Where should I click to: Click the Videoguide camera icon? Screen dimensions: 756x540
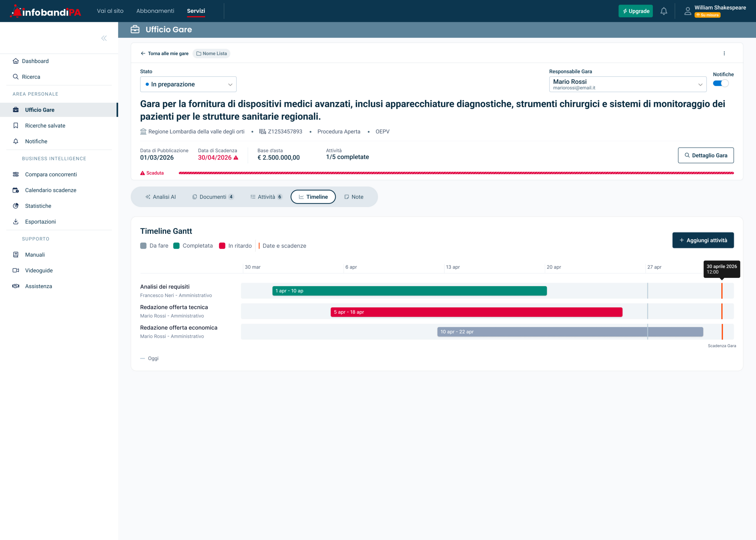point(16,270)
